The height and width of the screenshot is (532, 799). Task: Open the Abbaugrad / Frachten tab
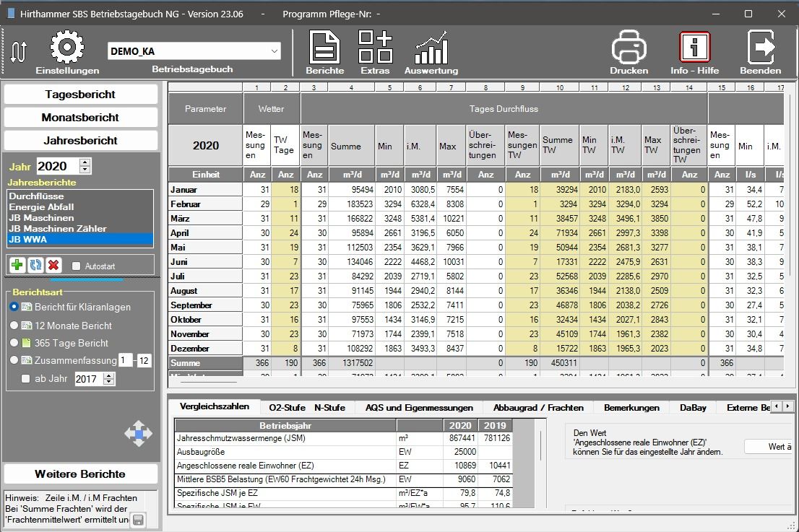tap(537, 408)
